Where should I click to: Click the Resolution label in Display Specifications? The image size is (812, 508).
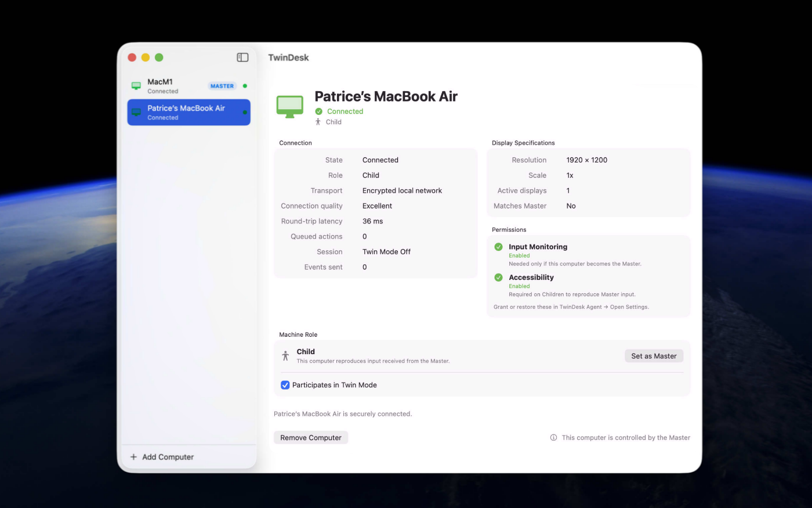click(x=529, y=160)
